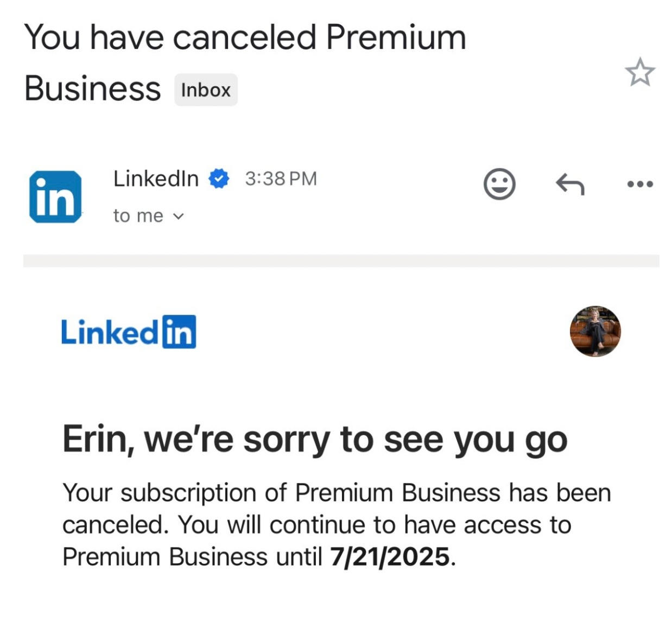The width and height of the screenshot is (672, 623).
Task: Select the LinkedIn sender name
Action: (x=156, y=179)
